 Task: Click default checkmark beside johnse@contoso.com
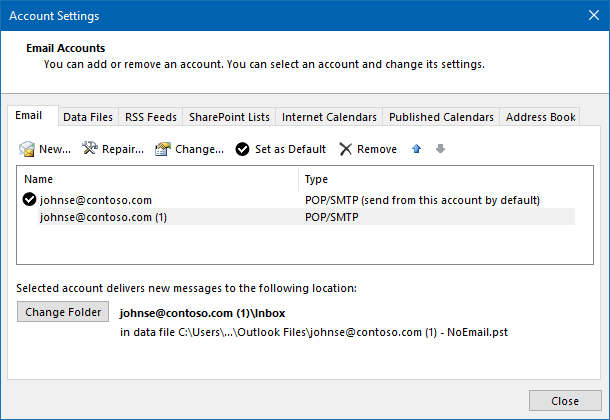coord(29,200)
